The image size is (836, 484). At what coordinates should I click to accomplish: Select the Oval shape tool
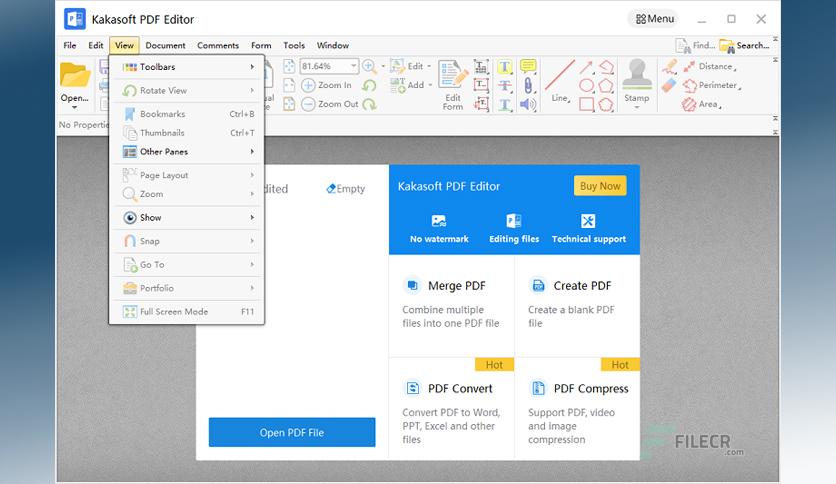(x=586, y=85)
